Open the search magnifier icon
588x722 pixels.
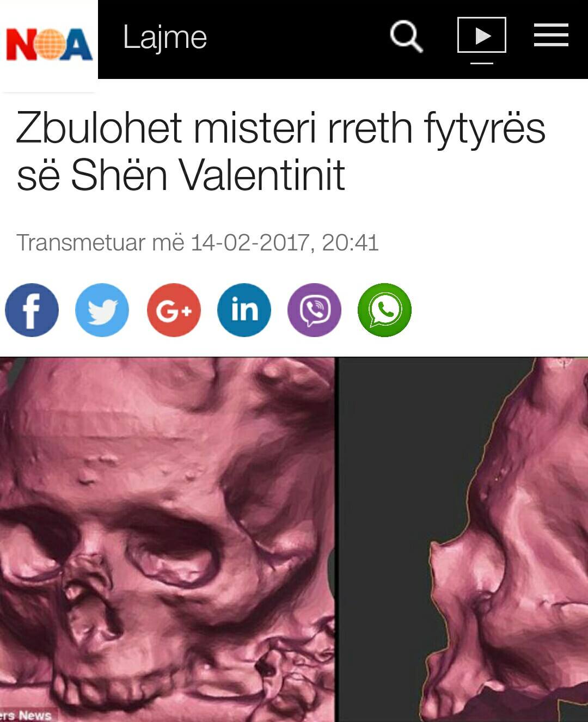click(x=406, y=37)
